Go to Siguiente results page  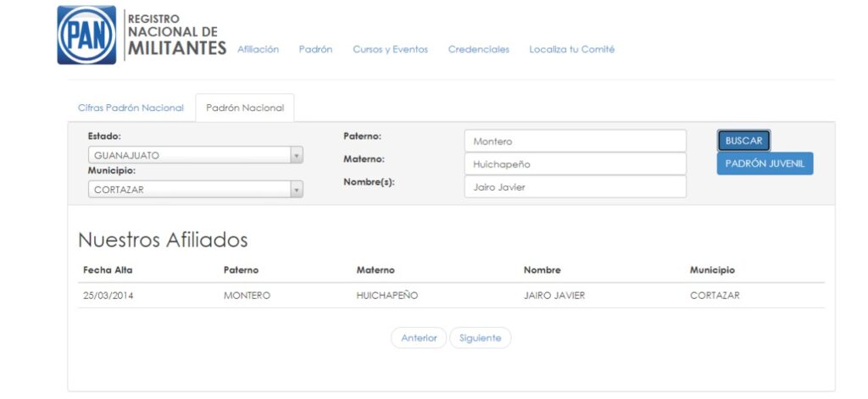[480, 338]
